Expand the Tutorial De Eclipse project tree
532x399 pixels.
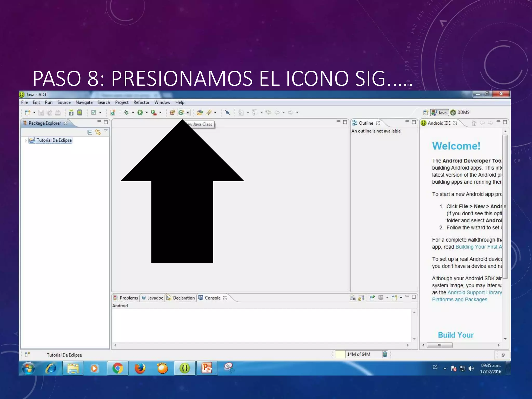click(x=25, y=141)
